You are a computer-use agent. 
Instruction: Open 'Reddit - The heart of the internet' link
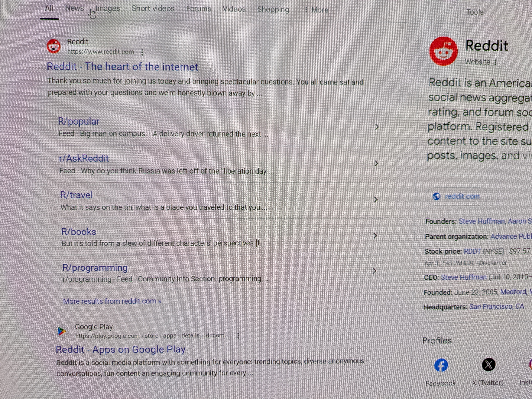point(122,67)
